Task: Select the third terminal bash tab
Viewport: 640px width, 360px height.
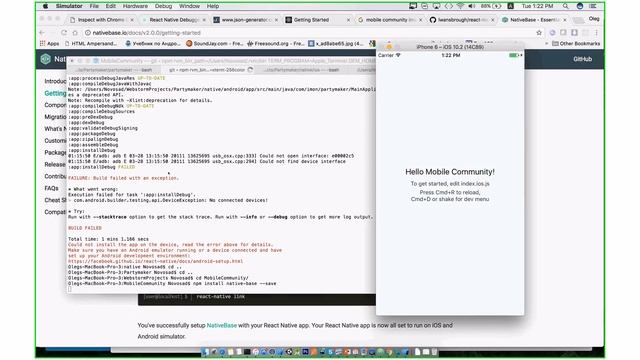Action: 302,70
